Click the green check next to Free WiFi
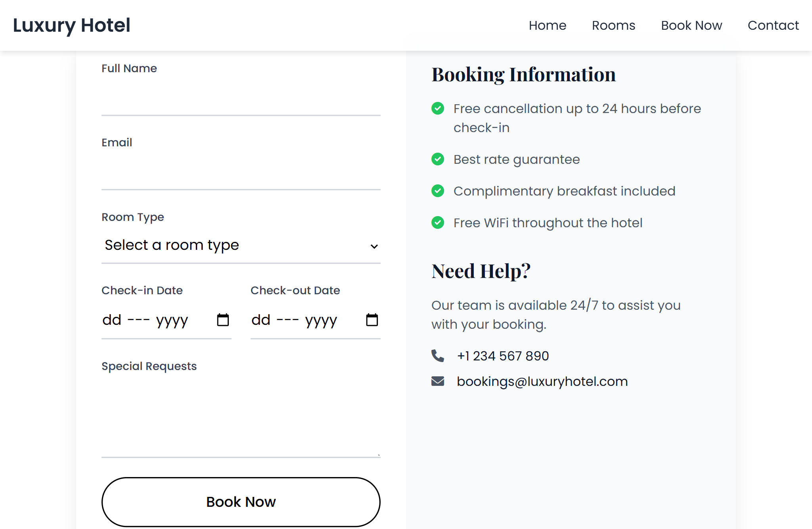812x529 pixels. tap(438, 222)
